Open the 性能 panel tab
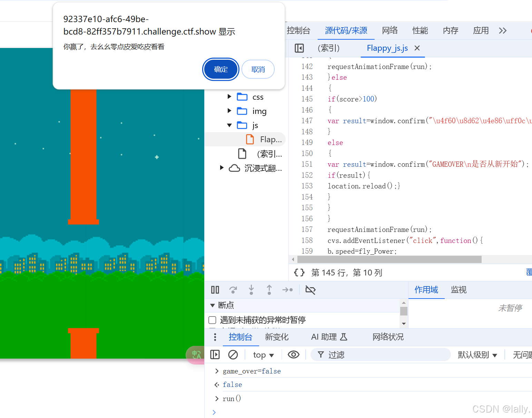The width and height of the screenshot is (532, 418). click(420, 30)
